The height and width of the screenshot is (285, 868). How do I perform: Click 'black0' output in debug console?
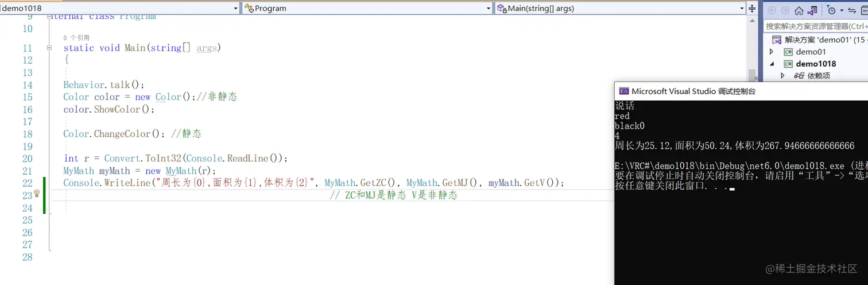(630, 126)
